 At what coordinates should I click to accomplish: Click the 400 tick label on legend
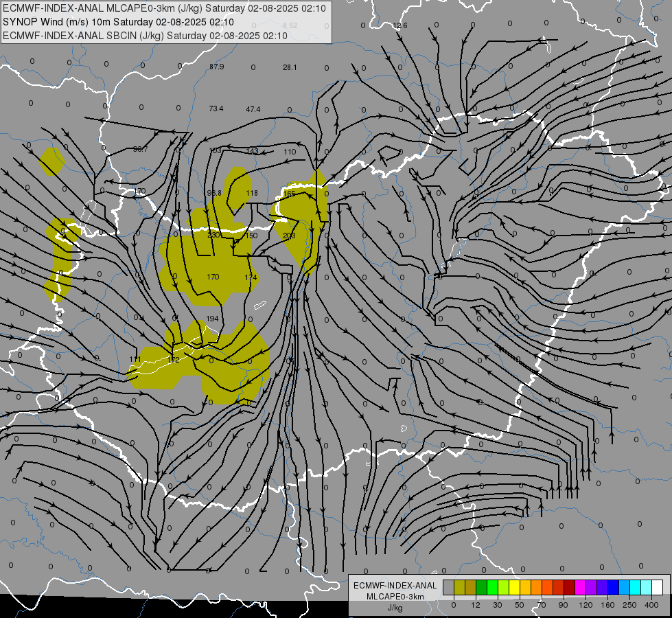point(651,605)
